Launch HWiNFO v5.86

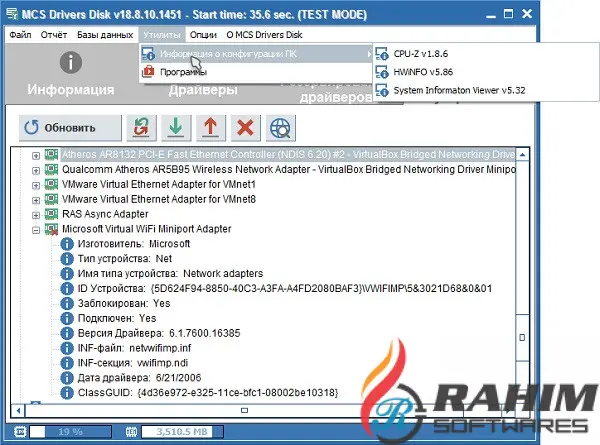tap(423, 72)
